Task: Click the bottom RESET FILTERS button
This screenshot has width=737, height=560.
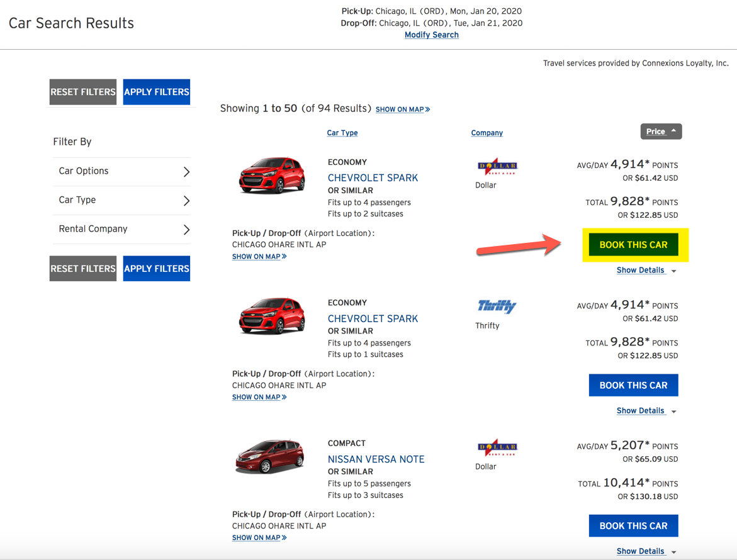Action: point(83,269)
